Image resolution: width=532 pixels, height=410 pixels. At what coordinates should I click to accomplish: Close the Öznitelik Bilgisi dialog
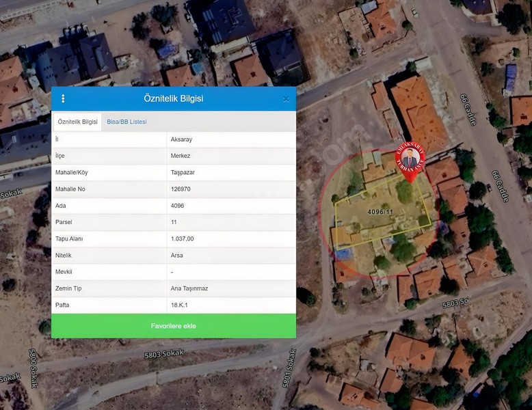(286, 99)
